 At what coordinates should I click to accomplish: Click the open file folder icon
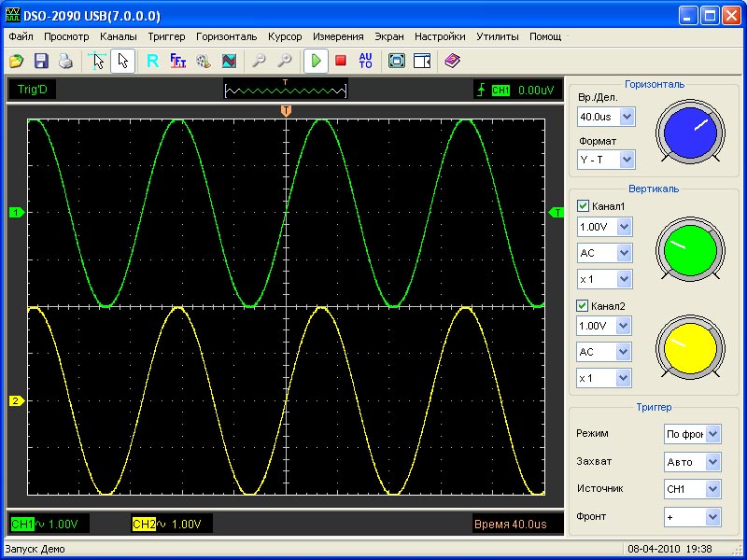point(17,62)
